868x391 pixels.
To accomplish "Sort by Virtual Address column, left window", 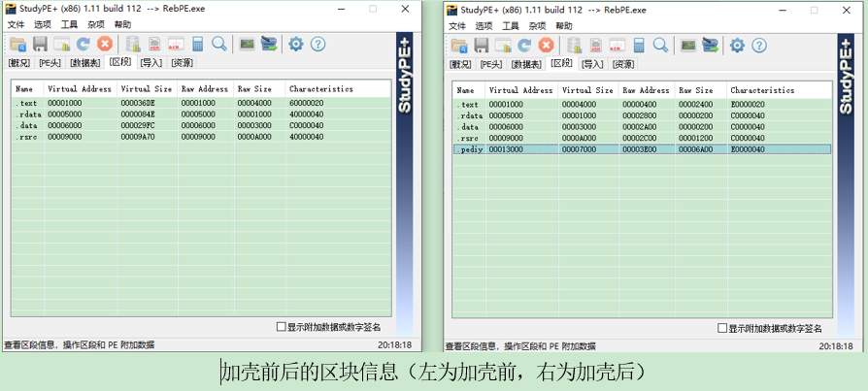I will click(81, 88).
